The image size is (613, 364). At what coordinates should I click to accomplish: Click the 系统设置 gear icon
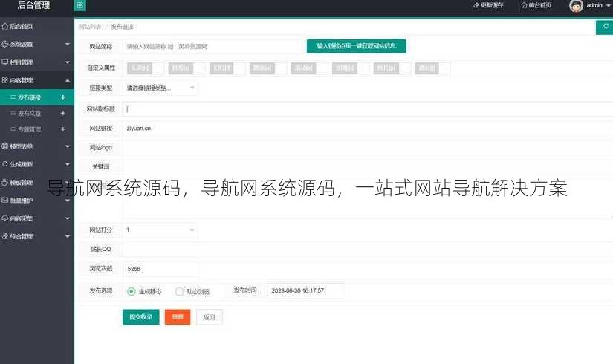click(4, 44)
